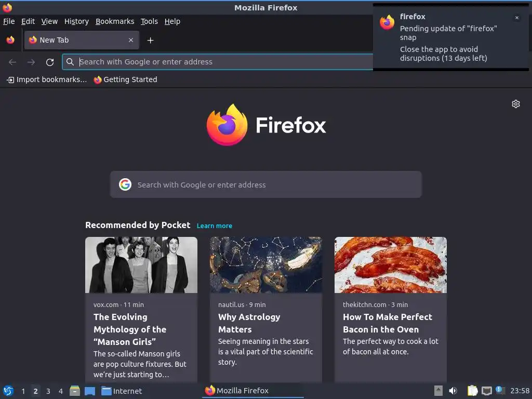Screen dimensions: 532x399
Task: Open the Internet folder taskbar item
Action: [122, 391]
